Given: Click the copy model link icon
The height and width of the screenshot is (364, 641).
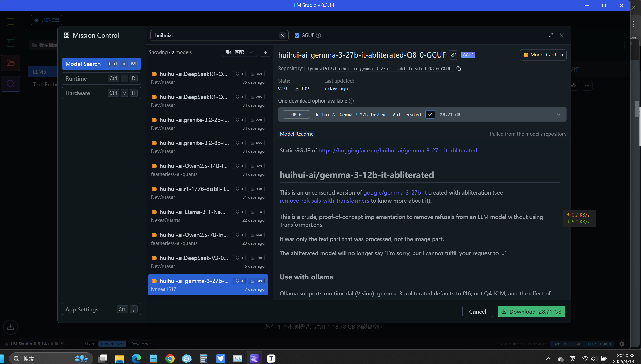Looking at the screenshot, I should [453, 55].
